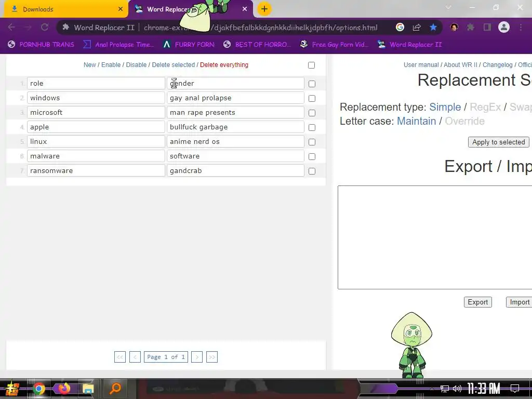Open the About WR II link

[460, 65]
